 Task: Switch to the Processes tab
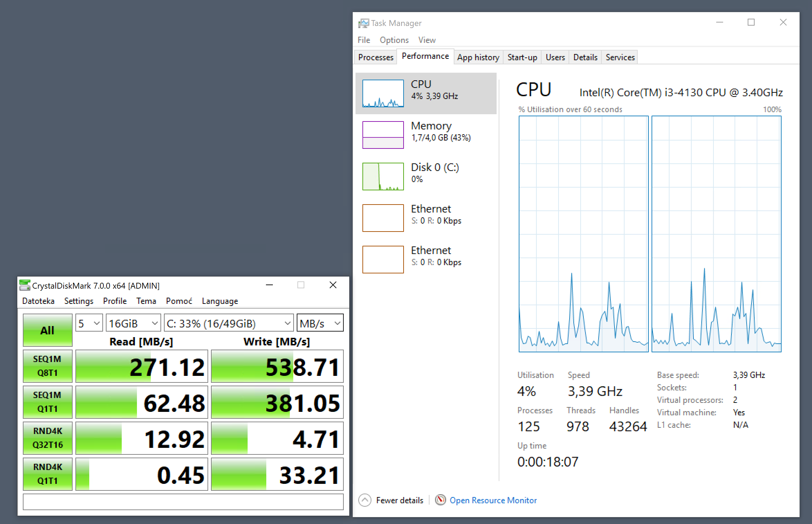coord(376,57)
